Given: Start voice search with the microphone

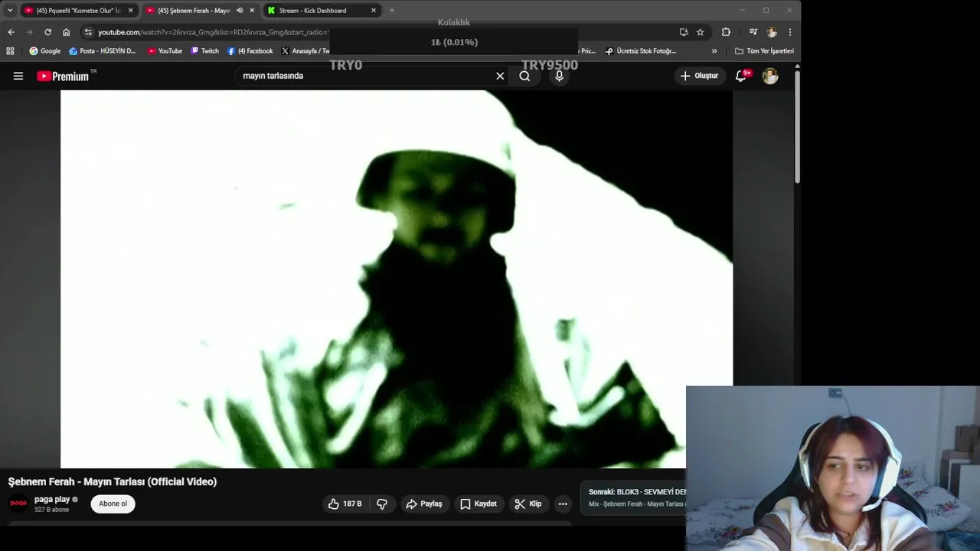Looking at the screenshot, I should click(x=559, y=76).
